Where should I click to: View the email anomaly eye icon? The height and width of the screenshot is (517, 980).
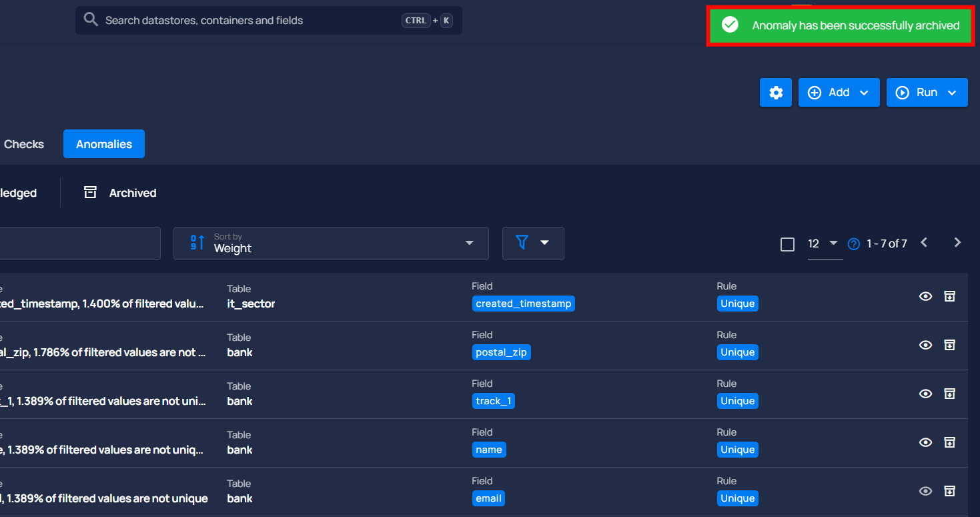tap(925, 491)
